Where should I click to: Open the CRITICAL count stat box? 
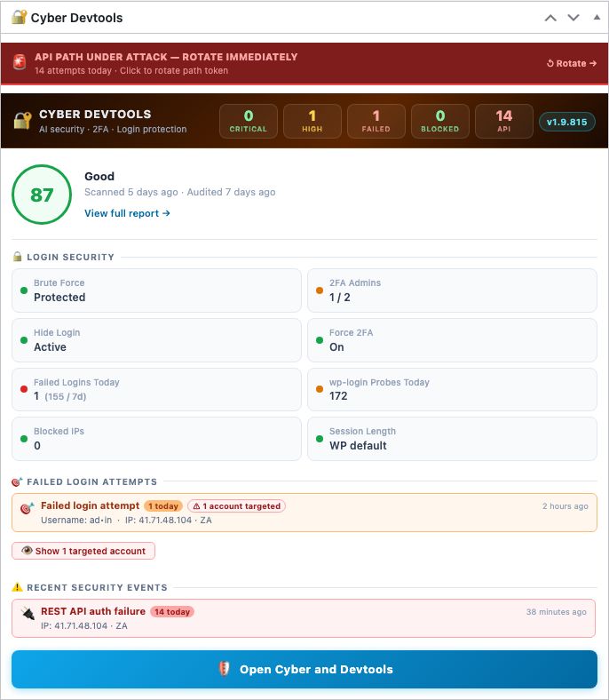249,121
